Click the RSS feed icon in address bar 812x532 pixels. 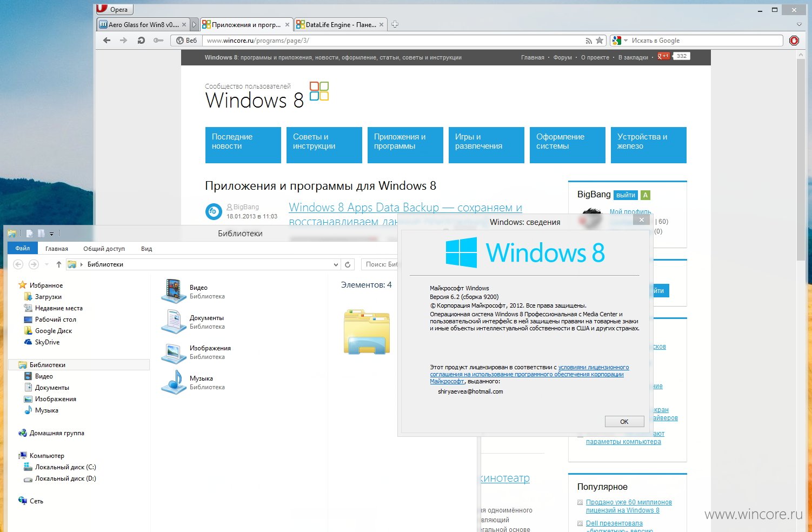tap(589, 41)
